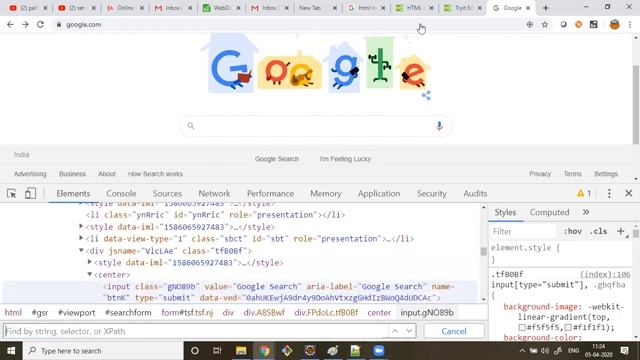Open How Search works link

[x=155, y=174]
